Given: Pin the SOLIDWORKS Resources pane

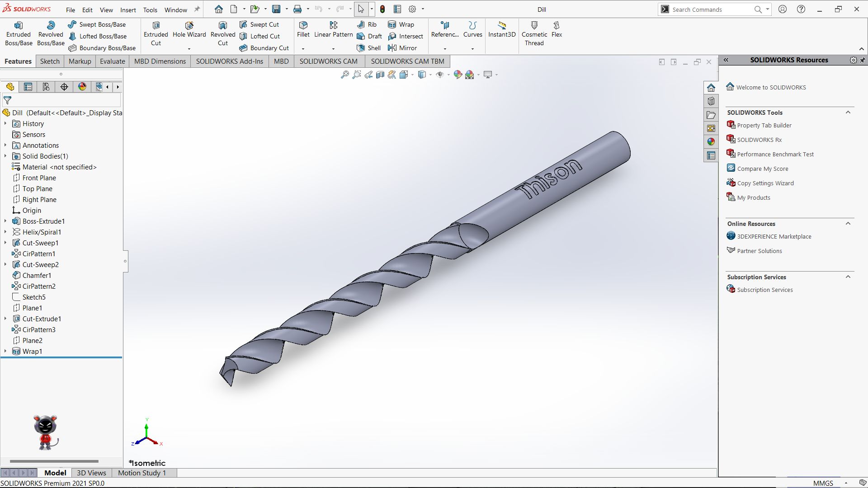Looking at the screenshot, I should pos(863,60).
